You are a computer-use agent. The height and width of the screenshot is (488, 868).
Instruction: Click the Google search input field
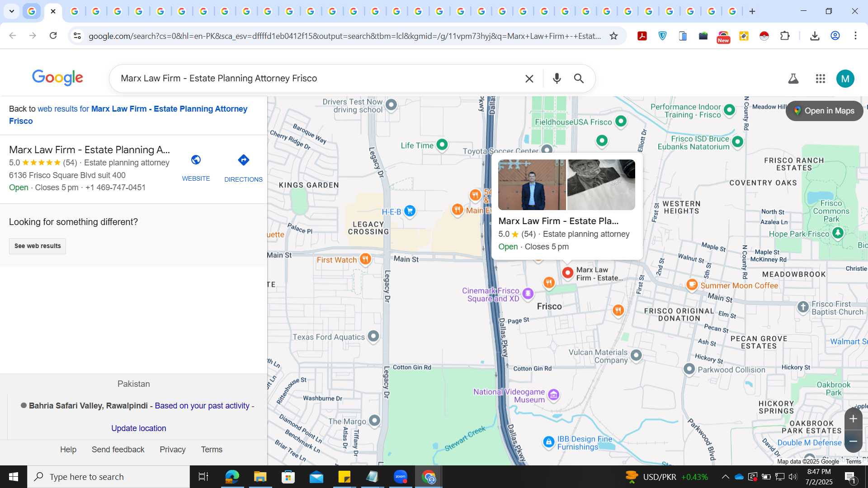(316, 79)
